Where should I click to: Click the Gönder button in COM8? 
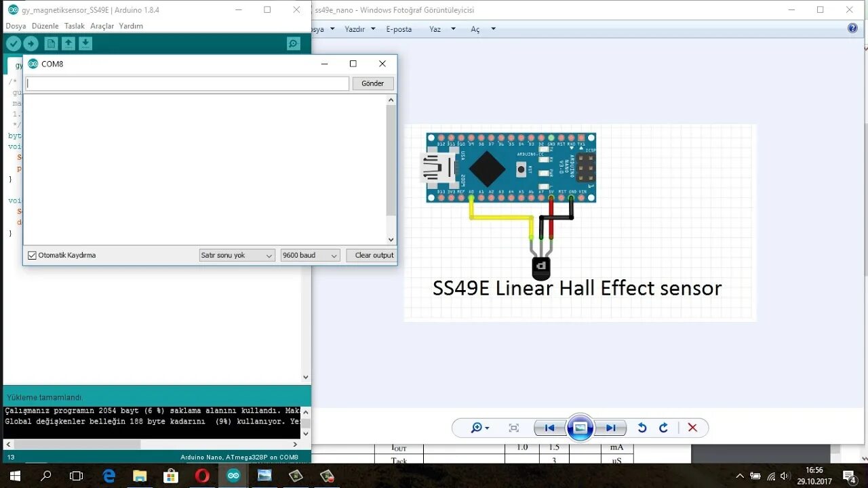coord(372,83)
